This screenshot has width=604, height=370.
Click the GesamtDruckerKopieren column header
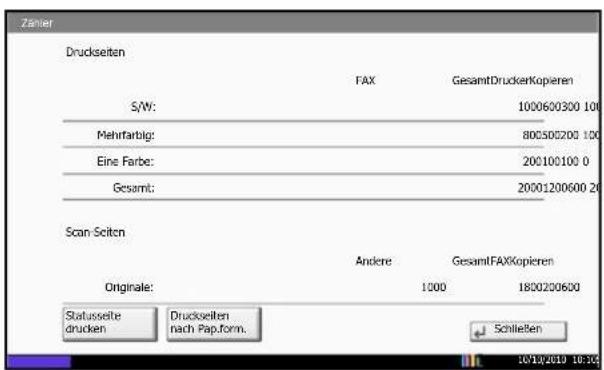(x=512, y=80)
